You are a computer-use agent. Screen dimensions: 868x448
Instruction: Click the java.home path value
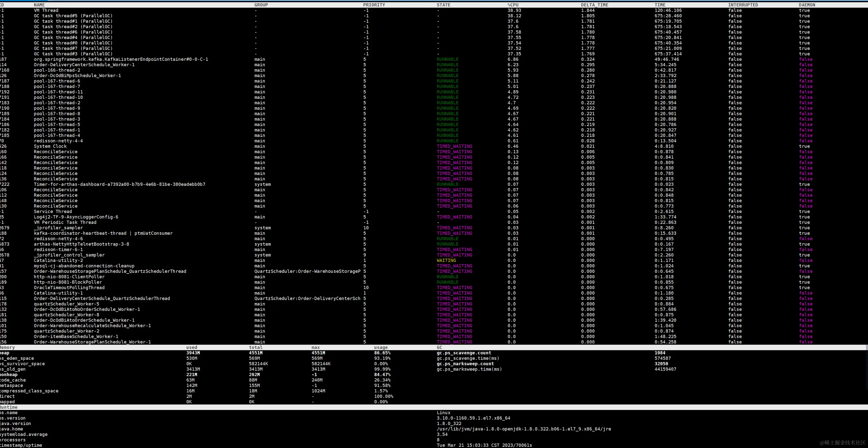pyautogui.click(x=524, y=429)
